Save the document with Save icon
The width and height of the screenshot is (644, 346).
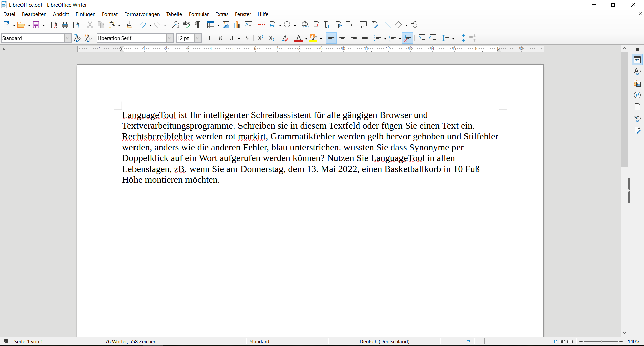(36, 25)
